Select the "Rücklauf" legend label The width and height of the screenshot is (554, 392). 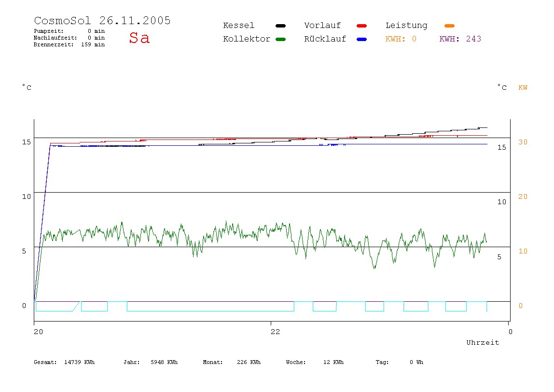point(325,39)
